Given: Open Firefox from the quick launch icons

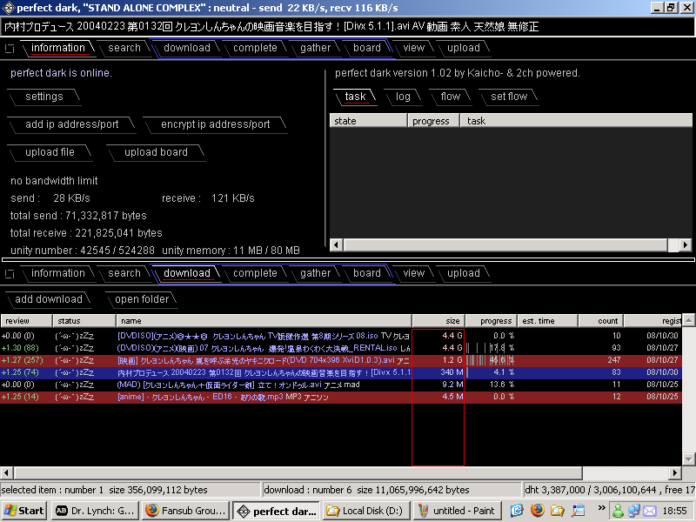Looking at the screenshot, I should point(536,510).
